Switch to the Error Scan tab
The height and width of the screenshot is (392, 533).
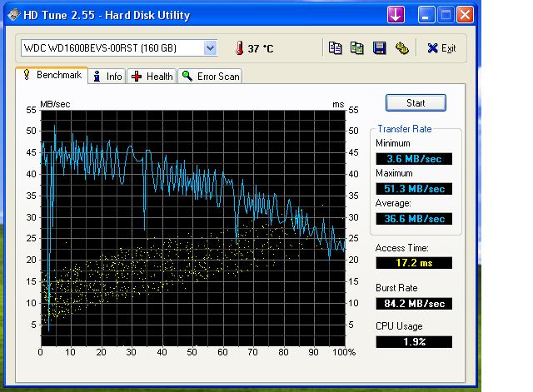[x=210, y=76]
